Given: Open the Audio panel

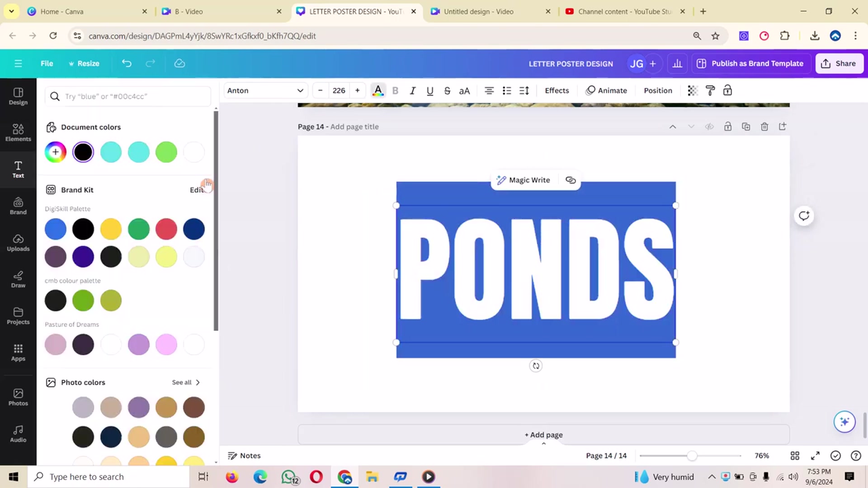Looking at the screenshot, I should [x=18, y=434].
